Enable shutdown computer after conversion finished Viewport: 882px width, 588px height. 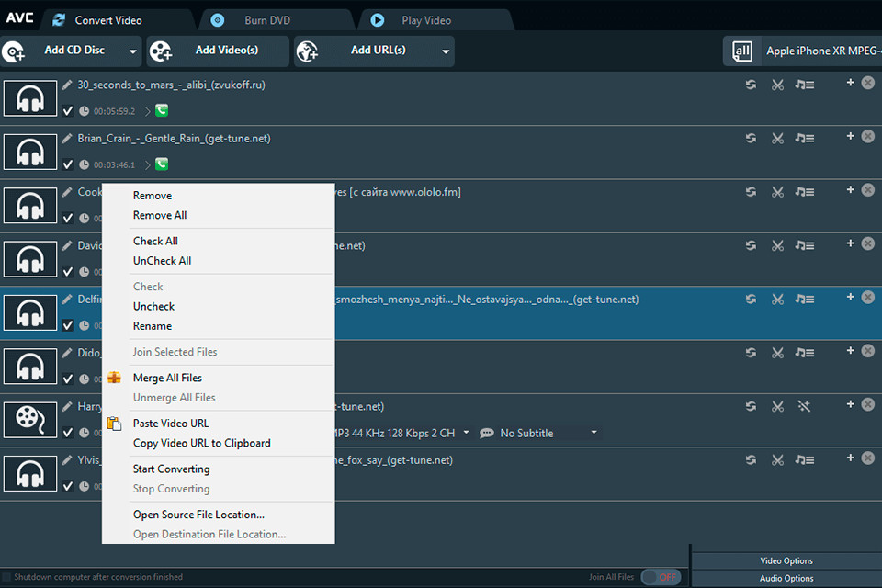pos(9,576)
